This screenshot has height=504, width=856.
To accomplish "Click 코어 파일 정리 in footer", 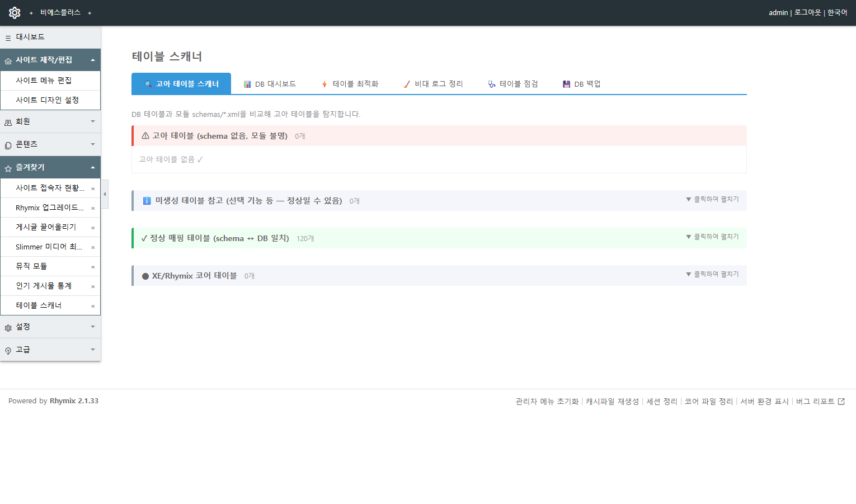I will tap(709, 402).
